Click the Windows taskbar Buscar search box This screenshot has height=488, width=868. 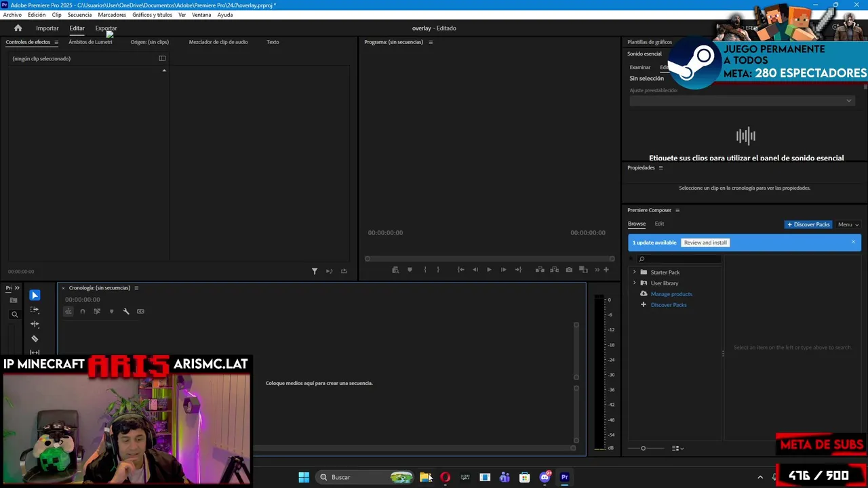tap(365, 477)
